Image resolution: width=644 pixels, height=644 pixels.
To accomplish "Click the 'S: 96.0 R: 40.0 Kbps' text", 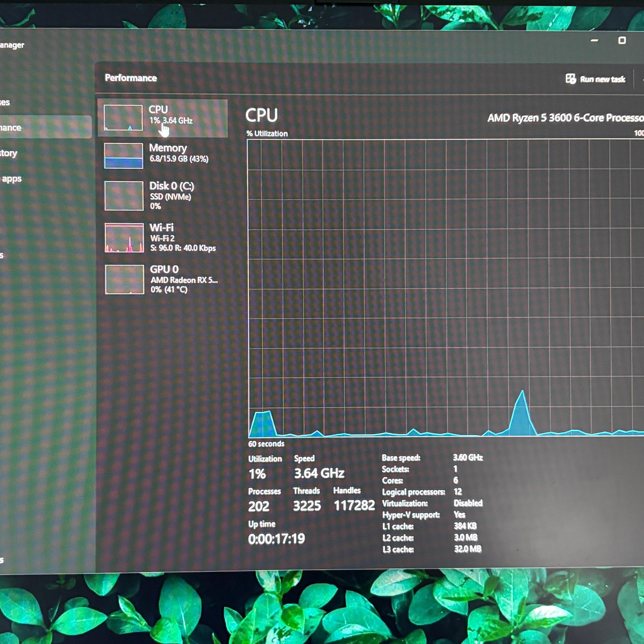I will click(183, 248).
